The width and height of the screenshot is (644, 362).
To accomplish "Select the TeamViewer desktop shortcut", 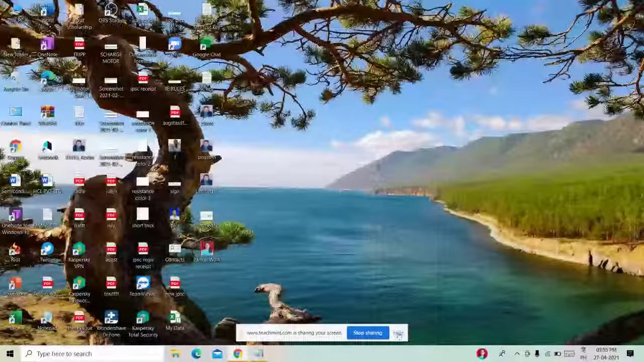I will 143,287.
